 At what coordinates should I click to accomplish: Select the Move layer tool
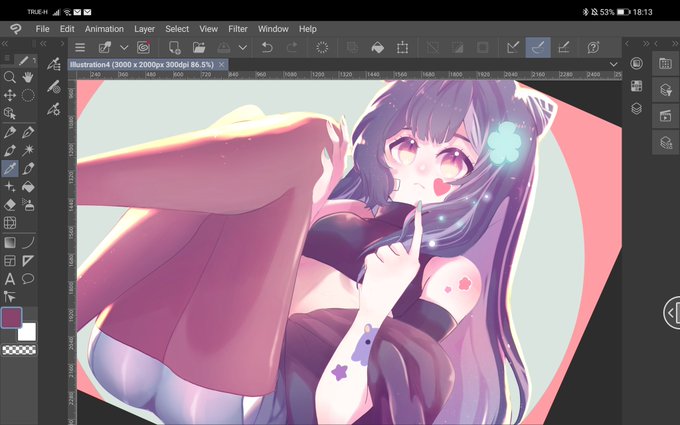tap(10, 95)
